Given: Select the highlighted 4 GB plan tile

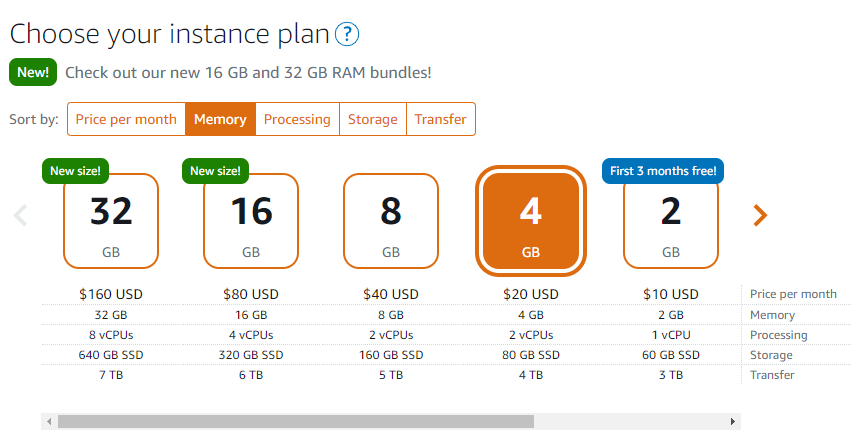Looking at the screenshot, I should coord(531,221).
